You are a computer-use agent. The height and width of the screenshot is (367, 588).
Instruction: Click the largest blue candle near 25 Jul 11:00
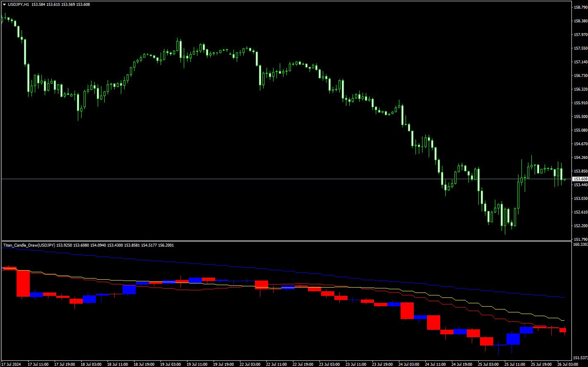point(513,339)
